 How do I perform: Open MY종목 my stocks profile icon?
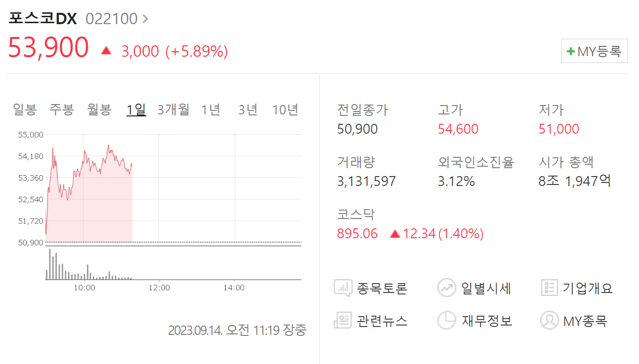pyautogui.click(x=550, y=321)
